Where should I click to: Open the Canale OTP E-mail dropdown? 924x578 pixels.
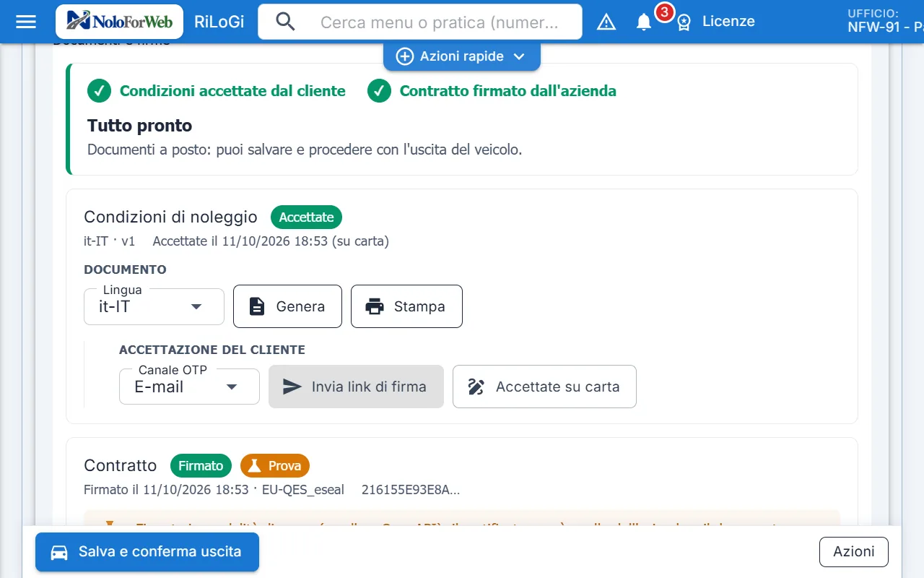point(189,387)
